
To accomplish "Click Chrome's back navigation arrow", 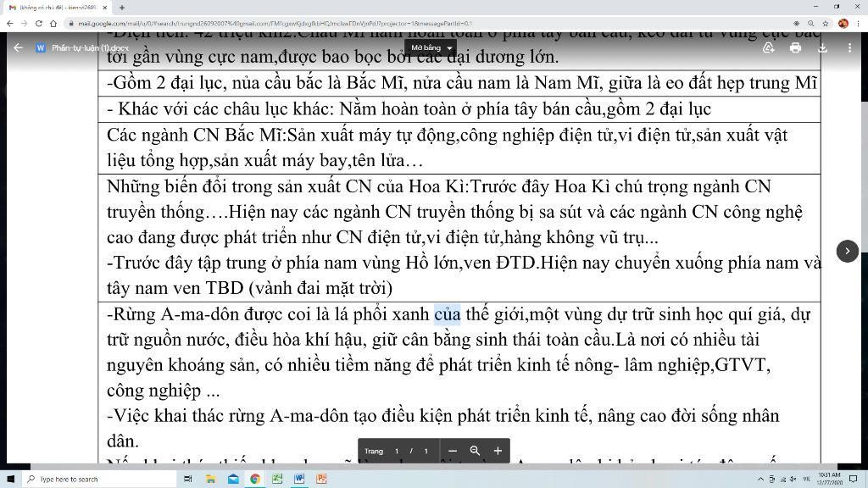I will (x=9, y=23).
